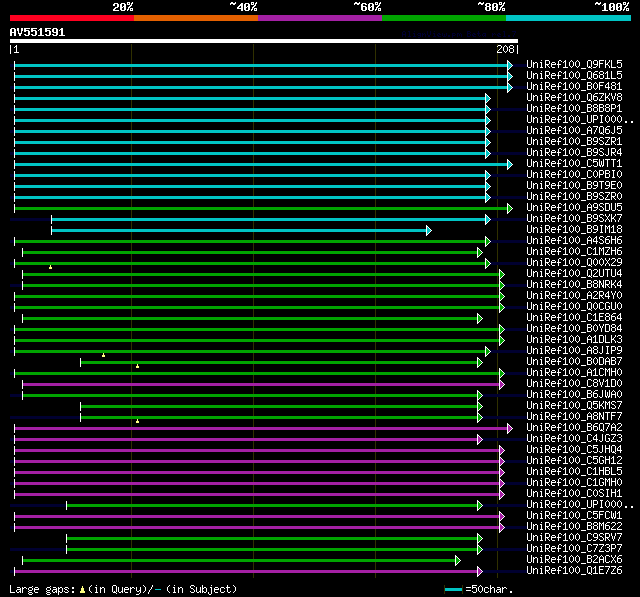Select the UniRef100_C5GH12 label

pos(574,461)
